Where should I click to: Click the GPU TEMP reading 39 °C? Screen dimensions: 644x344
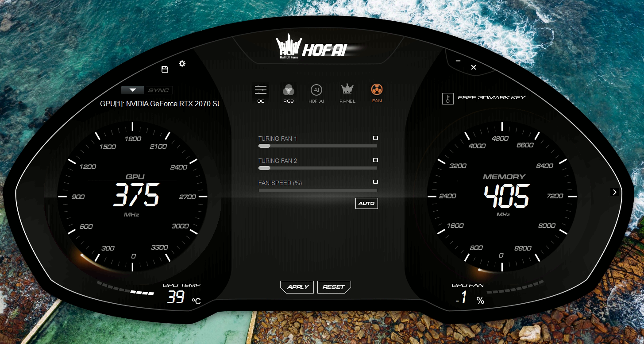click(x=184, y=297)
